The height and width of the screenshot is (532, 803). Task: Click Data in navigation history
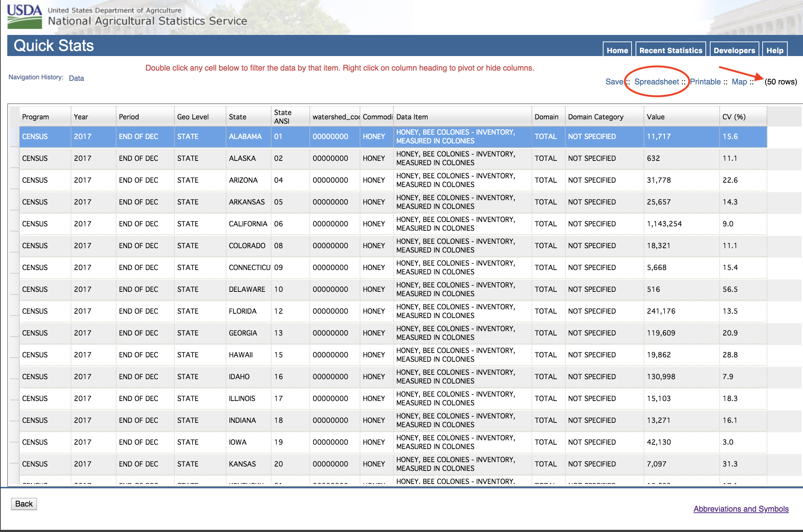76,78
